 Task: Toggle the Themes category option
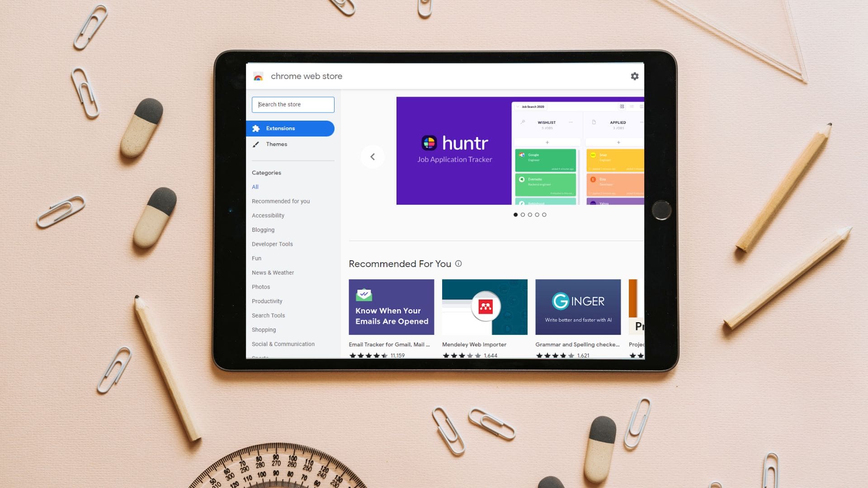point(276,144)
